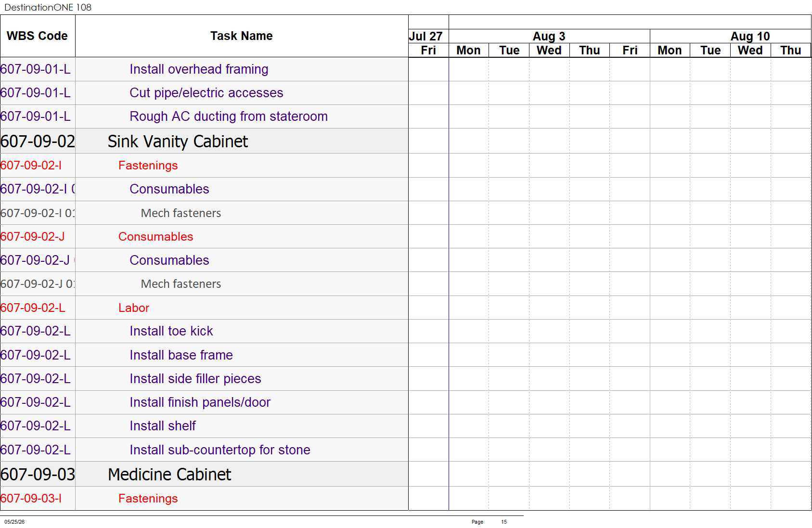The image size is (812, 528).
Task: Select Rough AC ducting from stateroom task
Action: pos(229,116)
